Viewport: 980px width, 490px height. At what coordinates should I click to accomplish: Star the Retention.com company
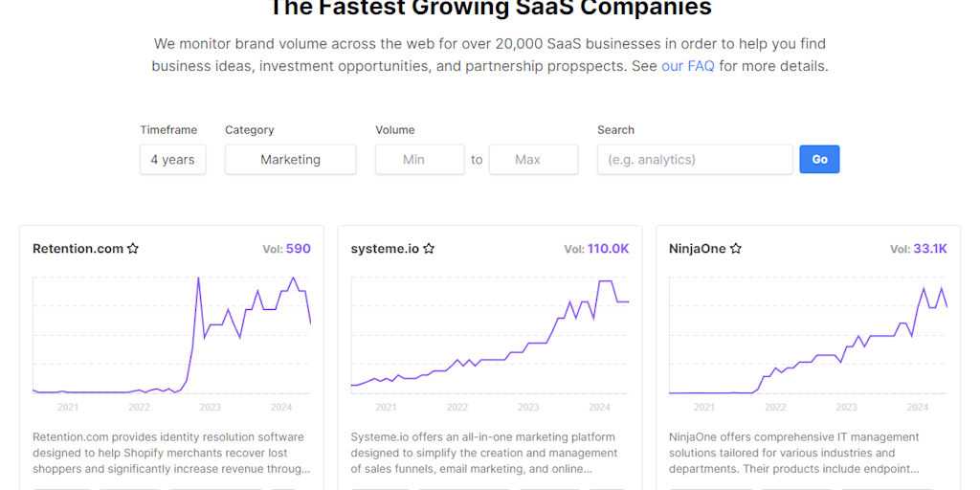[133, 249]
